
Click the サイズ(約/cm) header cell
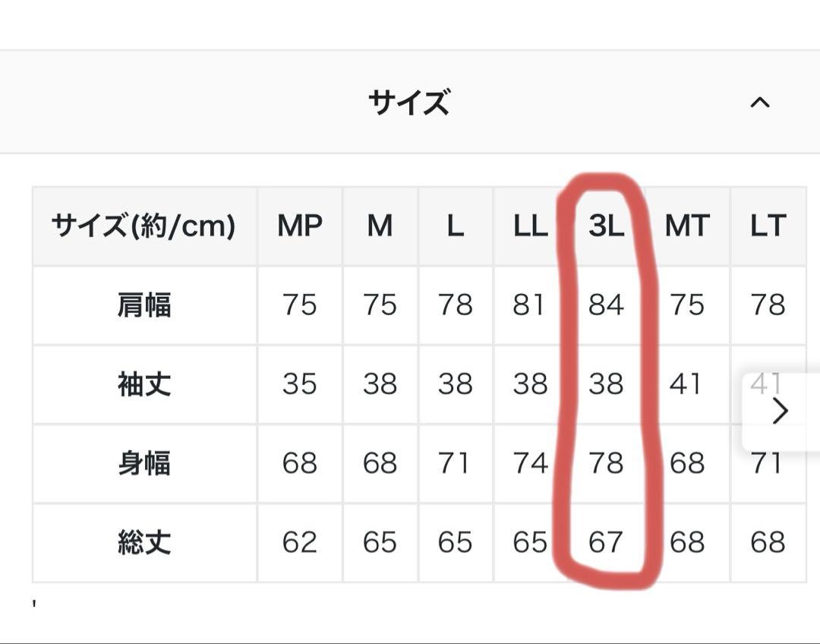click(145, 226)
